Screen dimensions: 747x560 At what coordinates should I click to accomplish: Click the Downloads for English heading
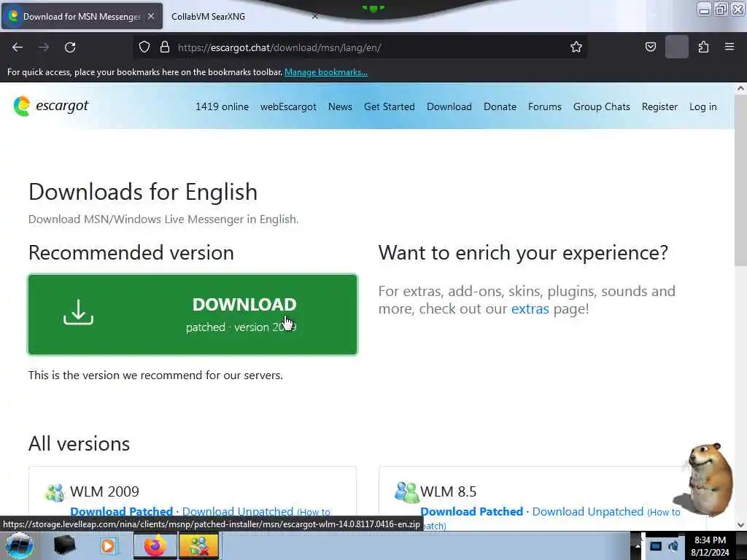tap(143, 192)
